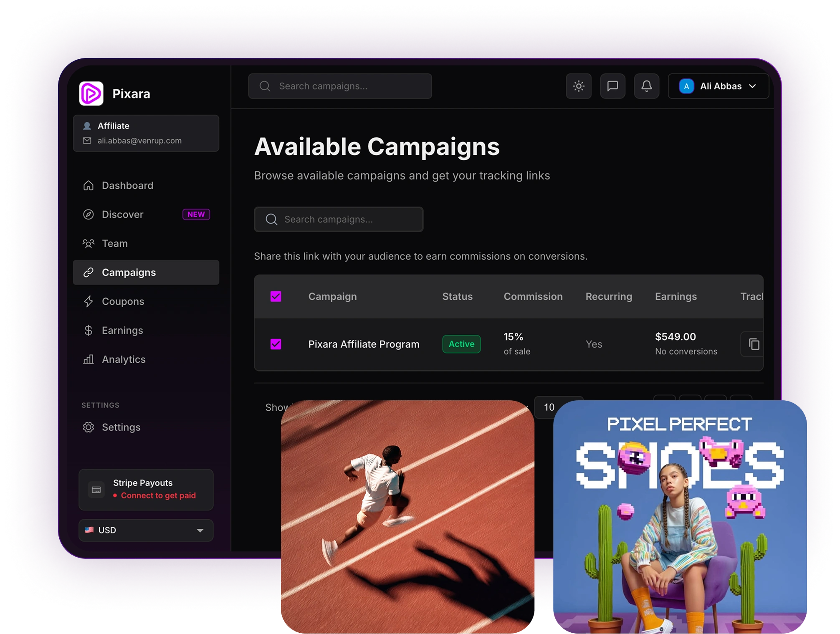Screen dimensions: 840x634
Task: Open Earnings in sidebar
Action: 146,330
